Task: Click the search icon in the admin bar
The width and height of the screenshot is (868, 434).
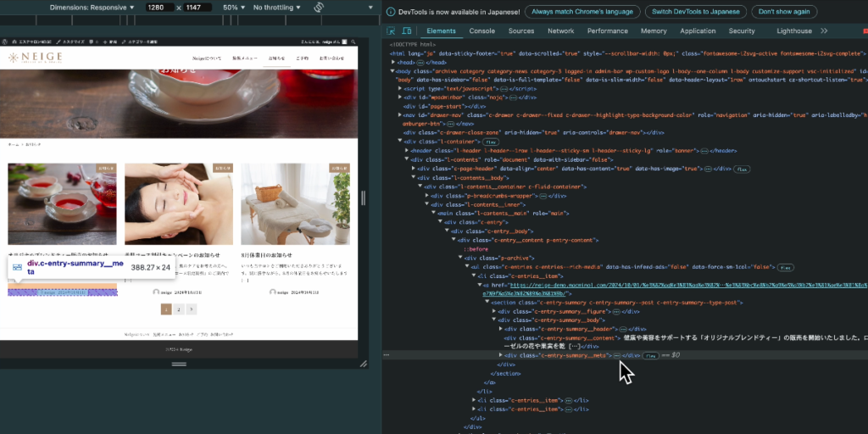Action: [x=354, y=42]
